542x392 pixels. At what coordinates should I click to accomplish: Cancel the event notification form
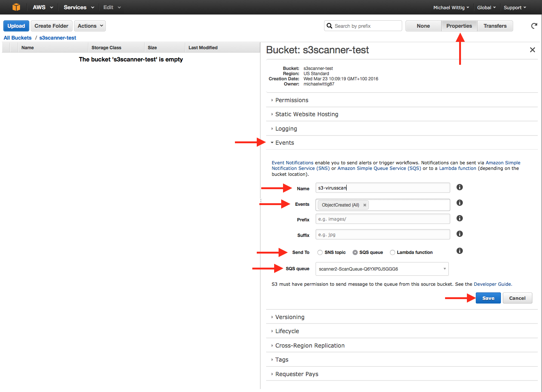tap(517, 298)
